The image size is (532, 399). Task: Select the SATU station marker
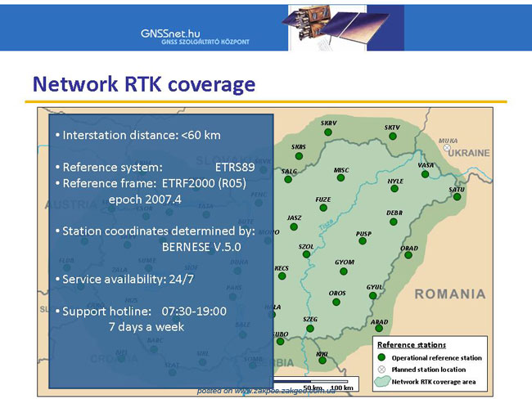457,196
